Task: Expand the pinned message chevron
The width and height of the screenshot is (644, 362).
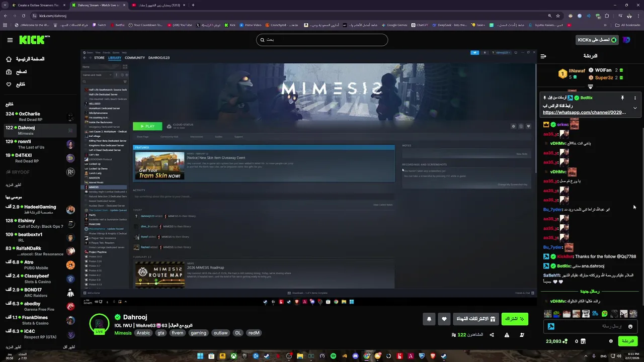Action: pyautogui.click(x=635, y=108)
